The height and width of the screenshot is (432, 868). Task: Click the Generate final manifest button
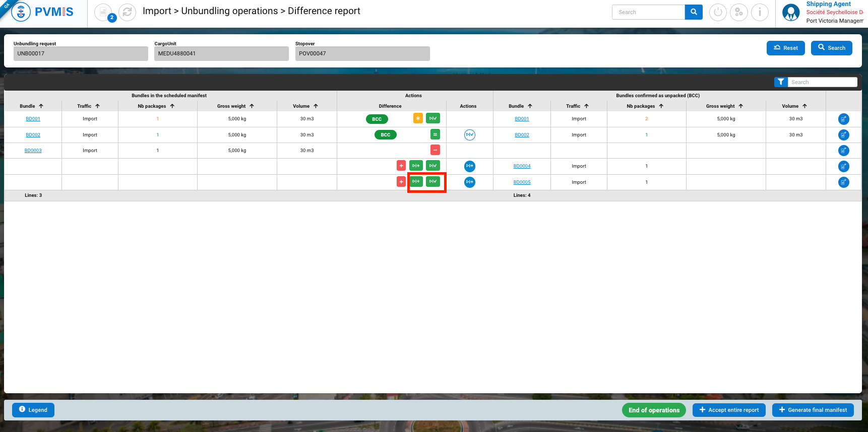[x=813, y=410]
